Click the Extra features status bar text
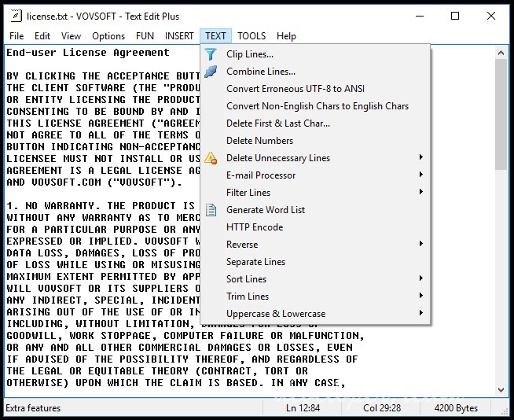Screen dimensions: 514x420 point(33,408)
